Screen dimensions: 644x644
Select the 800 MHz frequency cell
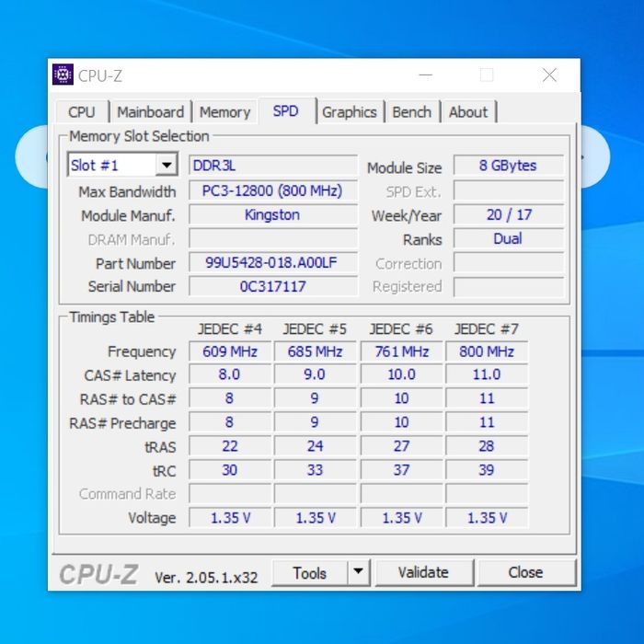487,351
